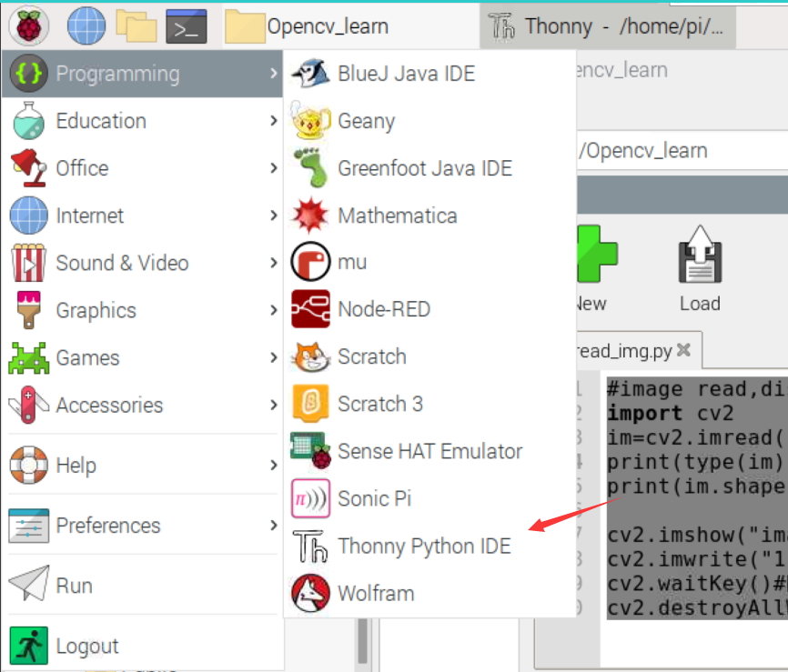Click the Preferences sliders icon

(x=28, y=526)
